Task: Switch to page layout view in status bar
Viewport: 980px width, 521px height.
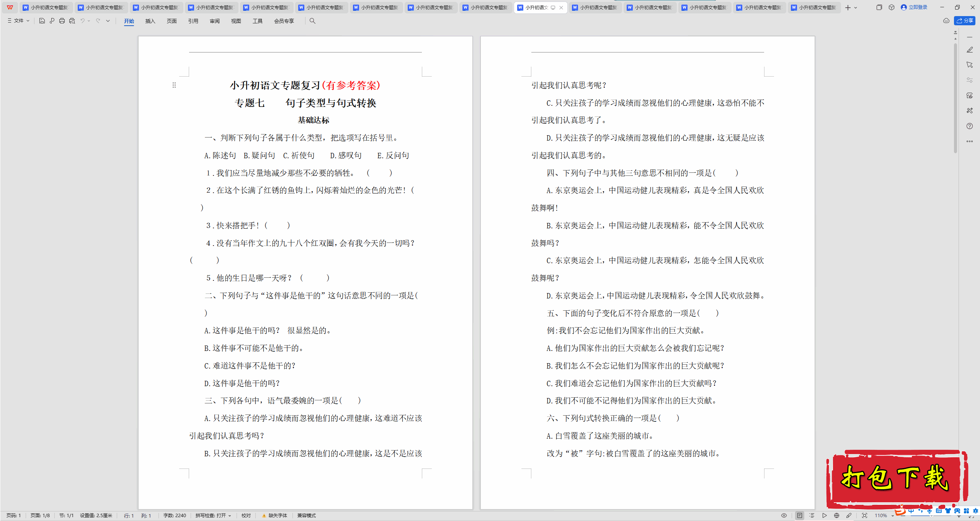Action: pyautogui.click(x=799, y=516)
